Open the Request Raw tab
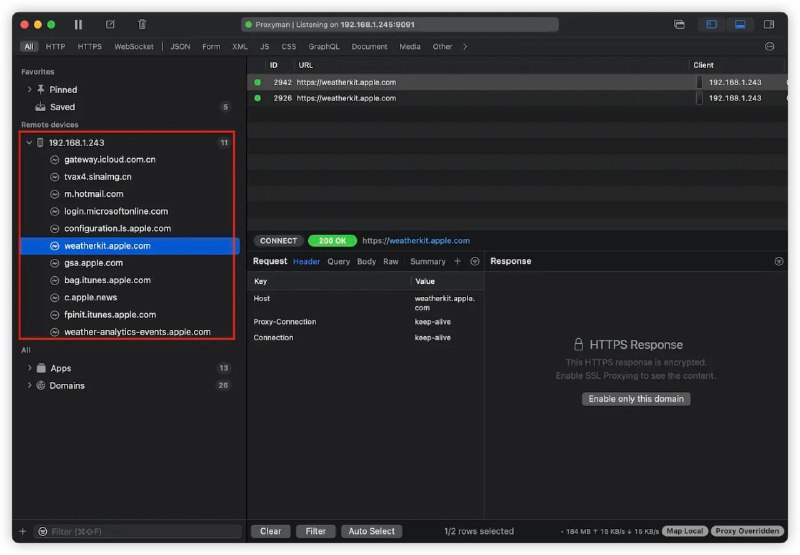800x555 pixels. point(391,262)
